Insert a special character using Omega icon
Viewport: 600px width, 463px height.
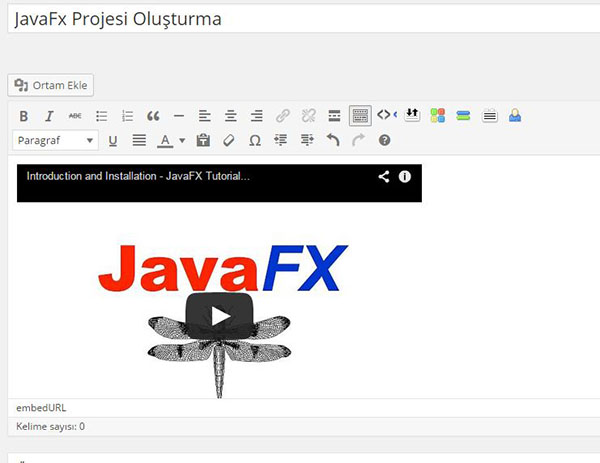(x=255, y=141)
